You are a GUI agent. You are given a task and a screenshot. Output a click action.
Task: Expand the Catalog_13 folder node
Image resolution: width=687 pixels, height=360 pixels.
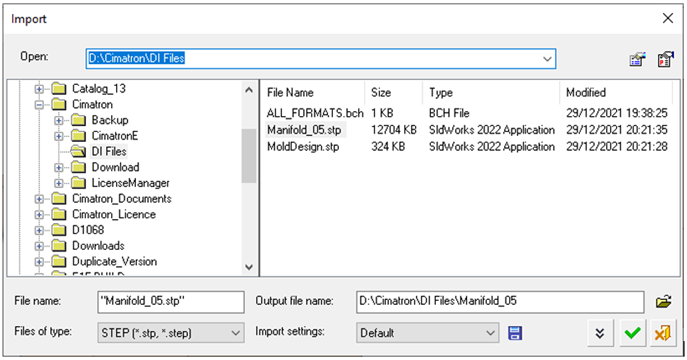[39, 89]
